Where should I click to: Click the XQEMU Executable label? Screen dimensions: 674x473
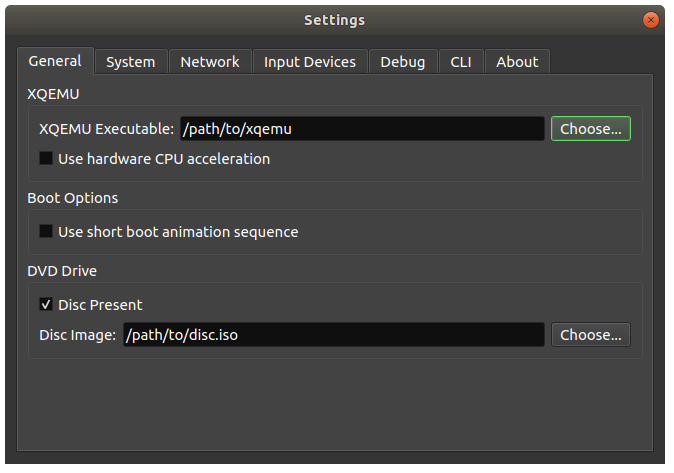(x=106, y=129)
